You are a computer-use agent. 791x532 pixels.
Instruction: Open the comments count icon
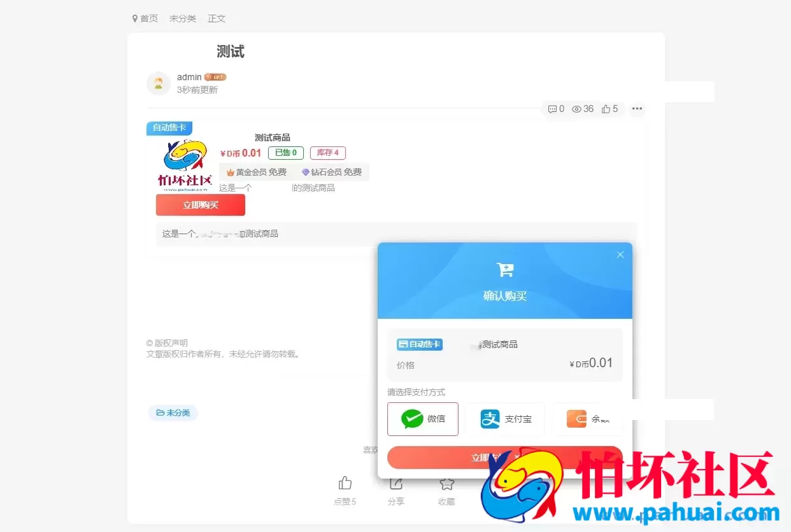pyautogui.click(x=556, y=109)
